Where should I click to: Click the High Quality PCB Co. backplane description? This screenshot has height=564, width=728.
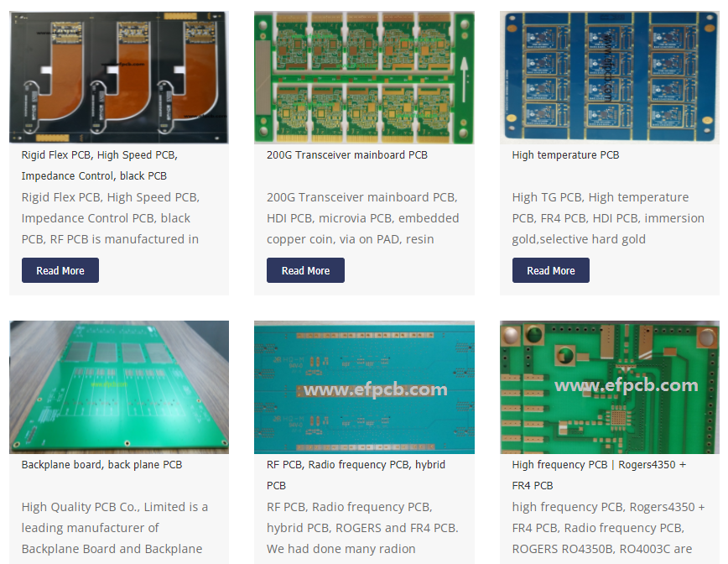114,528
